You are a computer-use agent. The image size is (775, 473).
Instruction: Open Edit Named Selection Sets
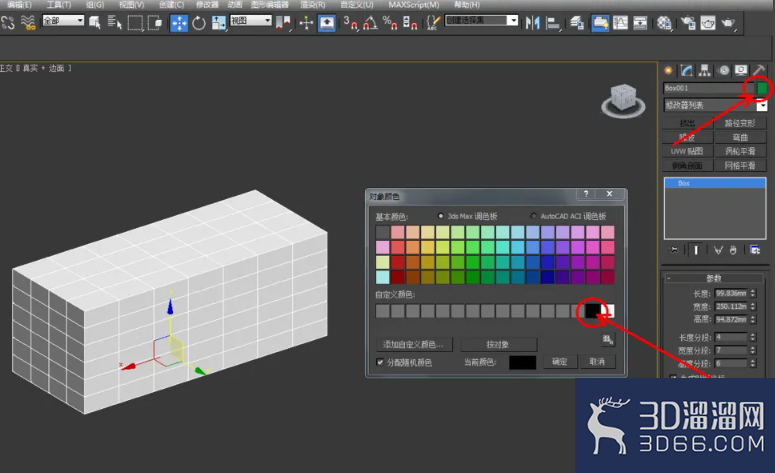[433, 23]
